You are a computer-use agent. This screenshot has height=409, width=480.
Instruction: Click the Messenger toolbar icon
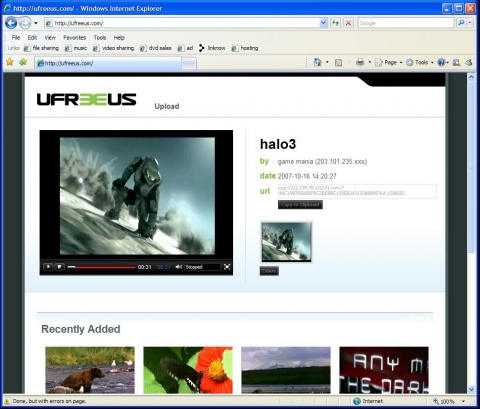click(x=469, y=62)
